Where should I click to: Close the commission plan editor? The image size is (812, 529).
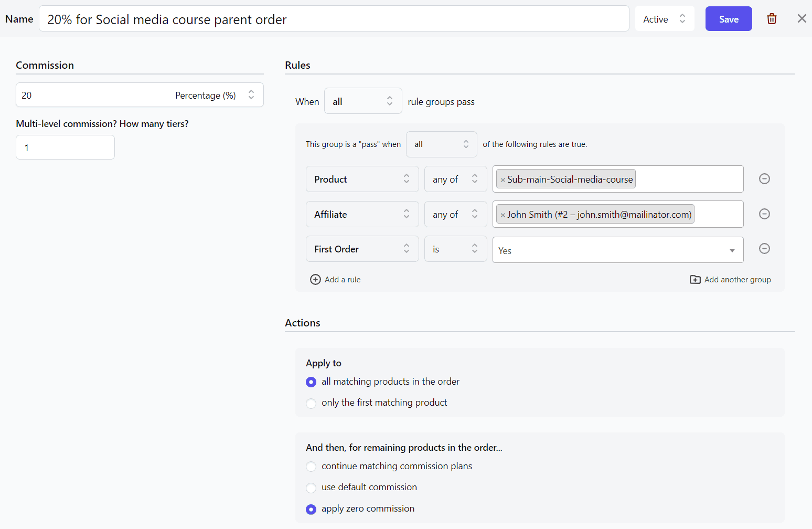pos(802,19)
